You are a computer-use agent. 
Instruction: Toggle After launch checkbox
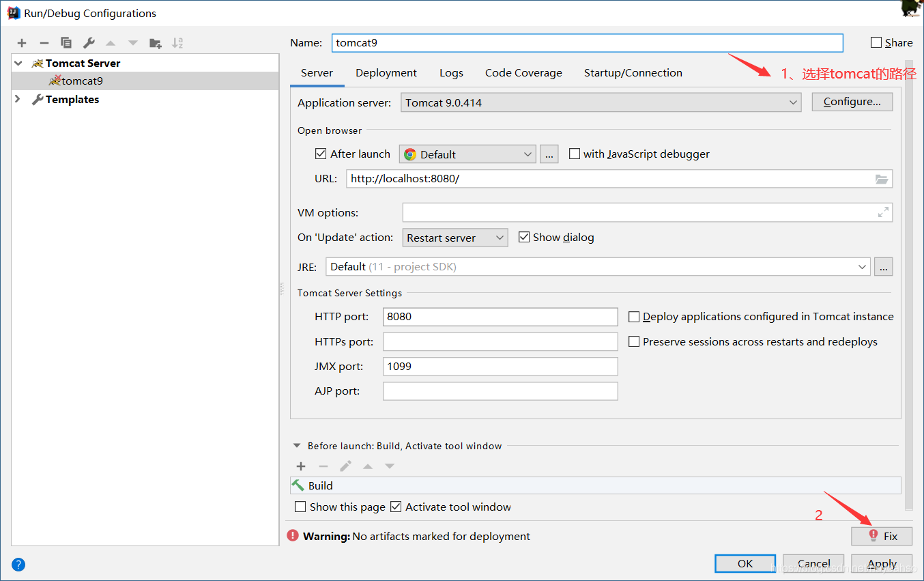point(321,154)
